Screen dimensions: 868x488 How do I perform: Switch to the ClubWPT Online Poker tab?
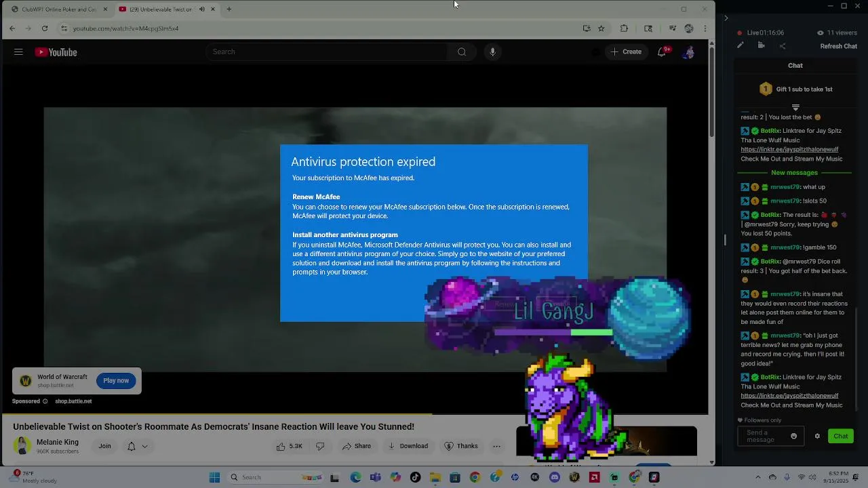(x=59, y=9)
